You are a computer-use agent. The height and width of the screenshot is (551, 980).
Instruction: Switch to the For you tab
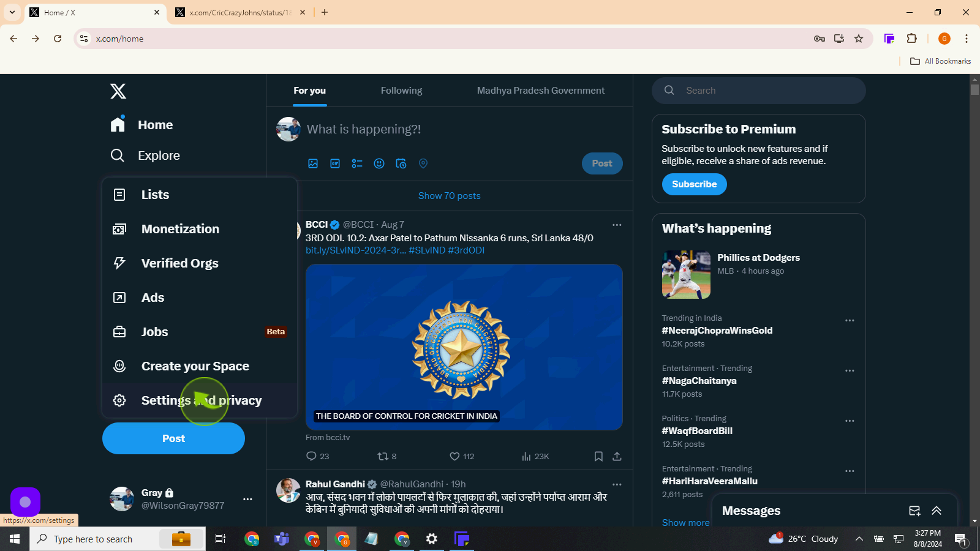point(309,91)
